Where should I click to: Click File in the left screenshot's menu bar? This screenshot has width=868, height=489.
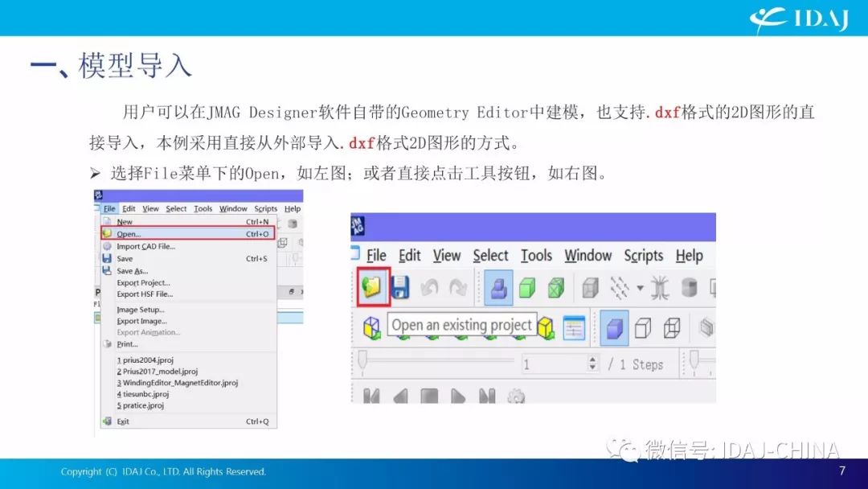click(109, 209)
